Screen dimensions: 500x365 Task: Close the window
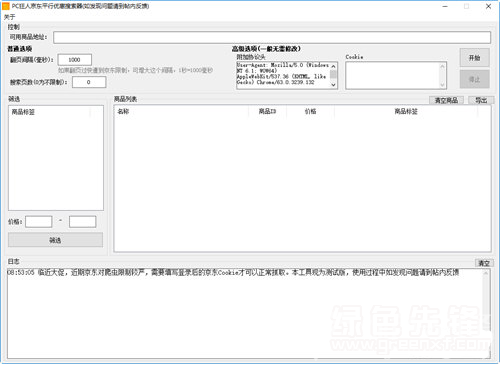(x=488, y=6)
